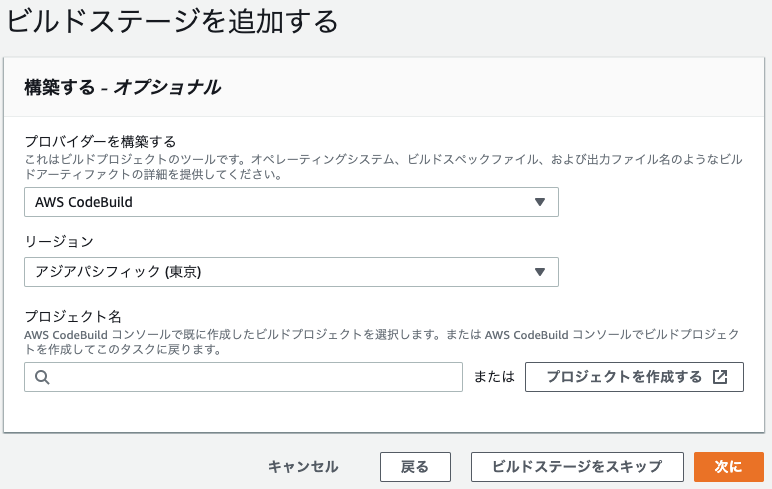Click the description starting AWS CodeBuild コンソールで既に作成した
Image resolution: width=772 pixels, height=489 pixels.
[x=382, y=342]
